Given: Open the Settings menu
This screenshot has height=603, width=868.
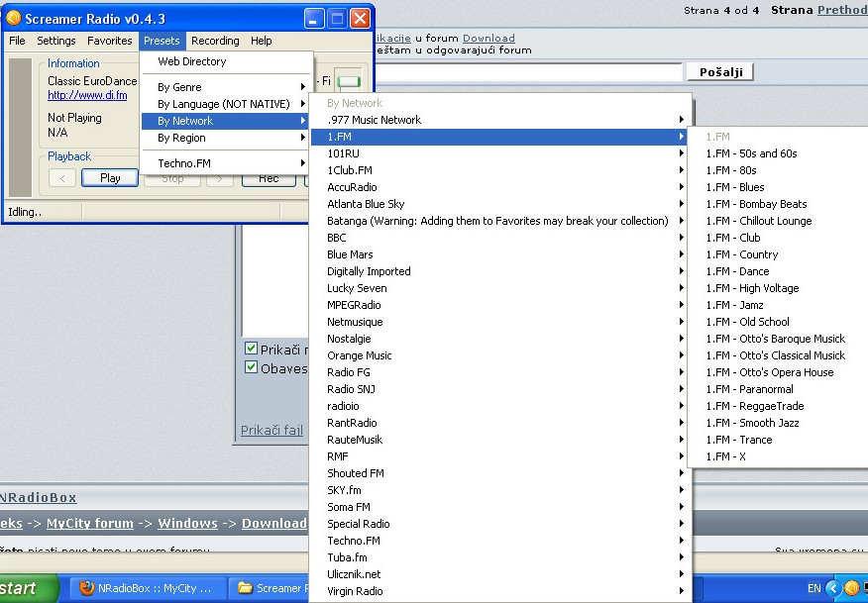Looking at the screenshot, I should (x=55, y=41).
